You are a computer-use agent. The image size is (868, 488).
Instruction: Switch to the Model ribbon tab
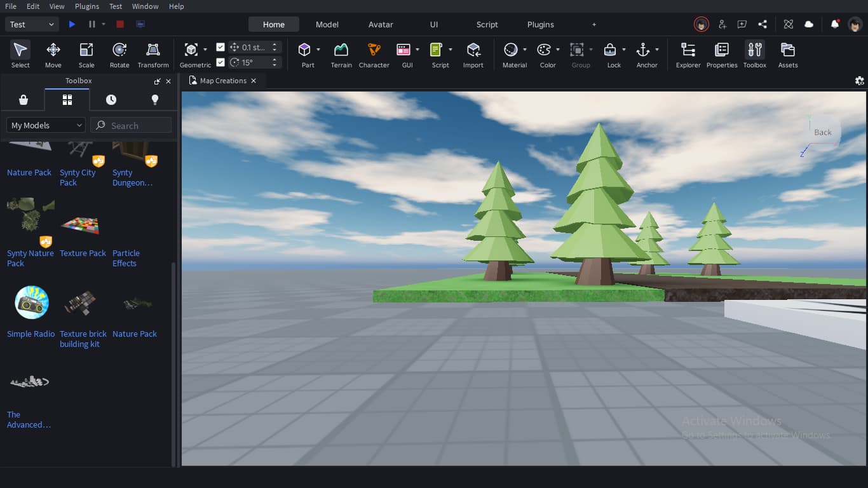[x=327, y=24]
